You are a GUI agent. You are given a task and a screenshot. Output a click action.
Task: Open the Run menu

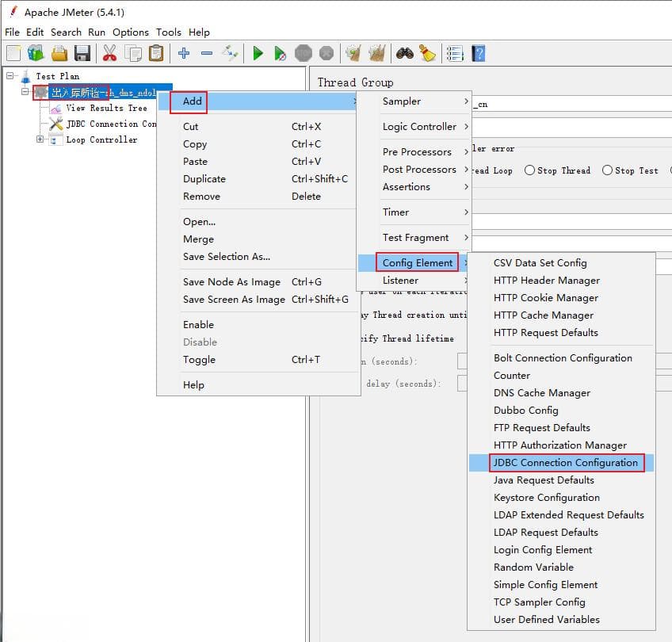[97, 32]
